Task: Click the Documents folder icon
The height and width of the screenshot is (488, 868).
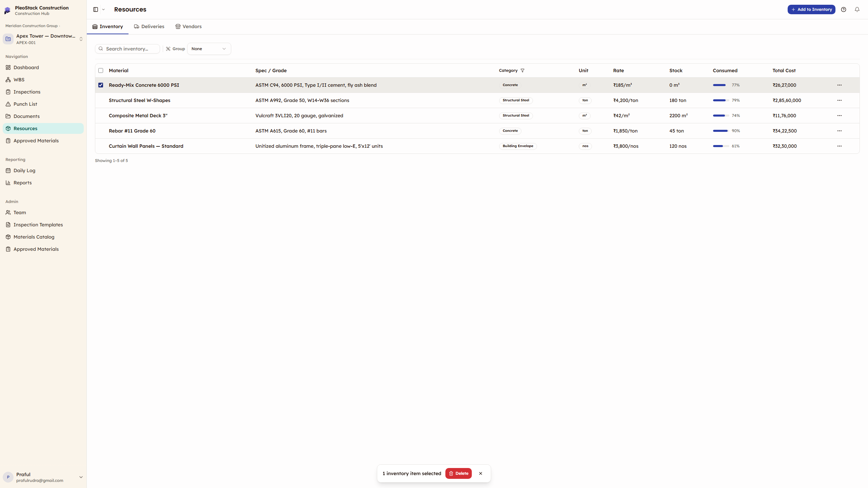Action: 8,116
